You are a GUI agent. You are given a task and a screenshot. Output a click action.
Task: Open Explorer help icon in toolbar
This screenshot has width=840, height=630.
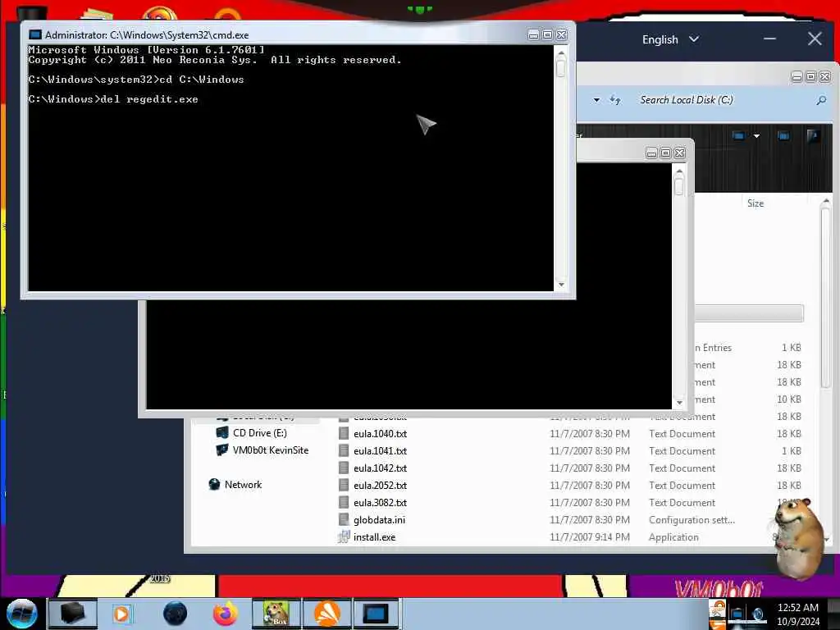pyautogui.click(x=813, y=136)
